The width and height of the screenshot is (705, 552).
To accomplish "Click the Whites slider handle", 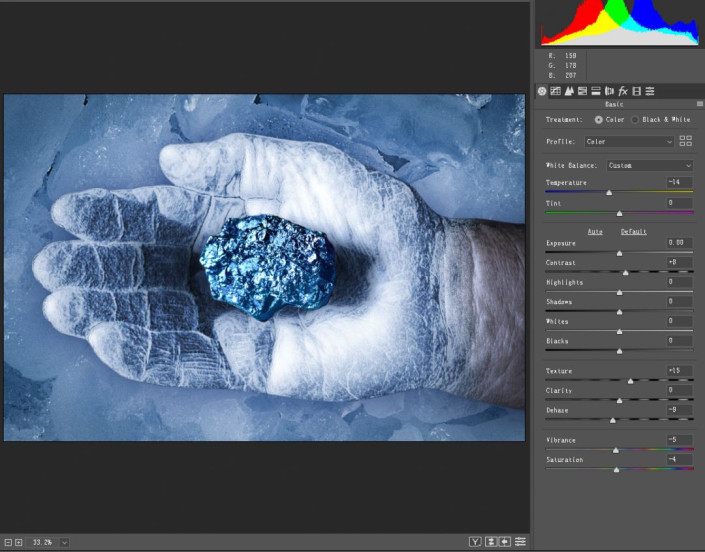I will [619, 331].
